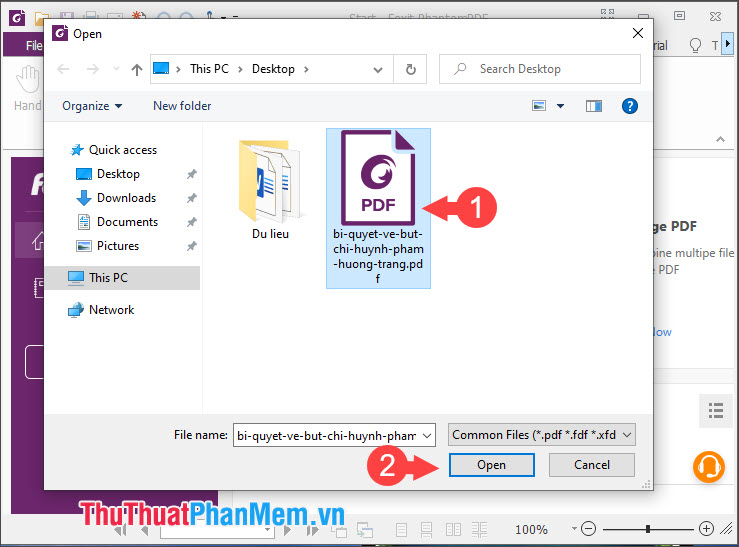Click pin icon beside Downloads

191,198
